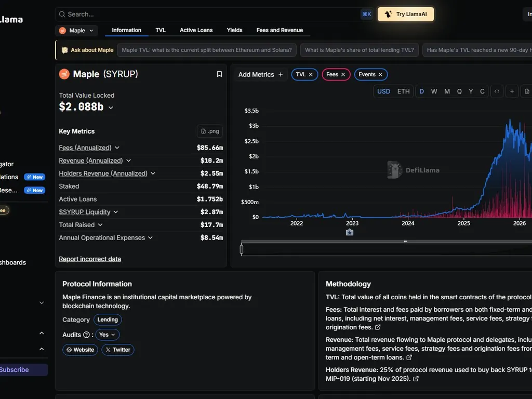The image size is (532, 399).
Task: Ask about Maple's share of lending TVL
Action: 360,50
